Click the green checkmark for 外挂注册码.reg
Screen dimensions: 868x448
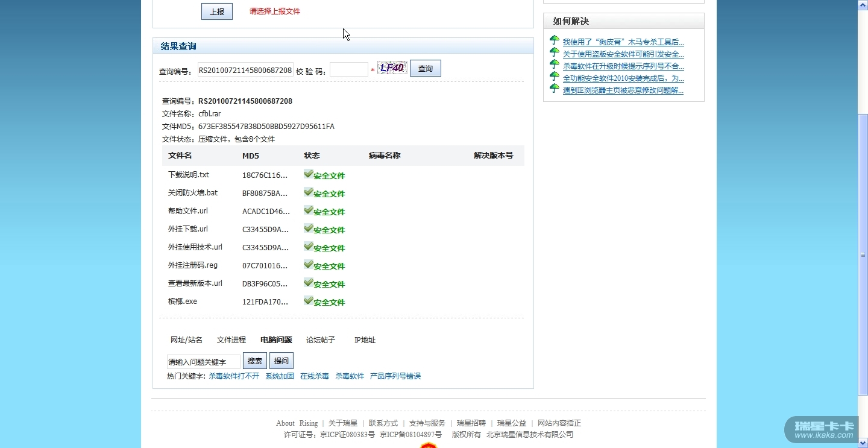click(x=308, y=265)
